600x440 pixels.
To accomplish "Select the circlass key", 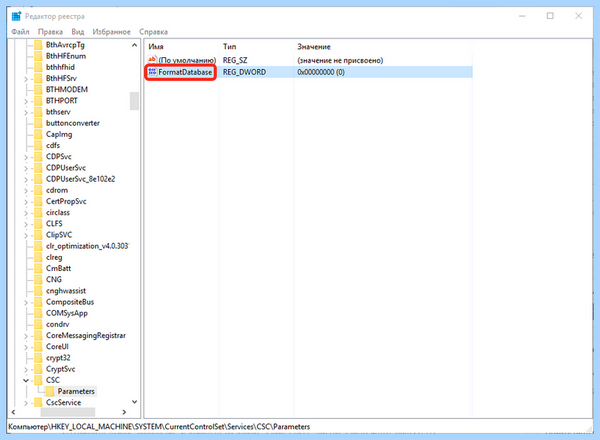I will point(58,212).
